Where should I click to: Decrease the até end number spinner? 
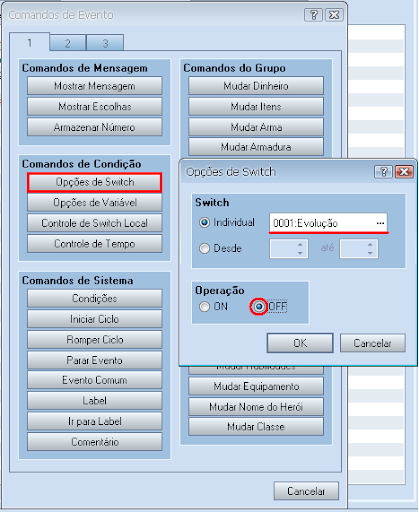tap(370, 253)
